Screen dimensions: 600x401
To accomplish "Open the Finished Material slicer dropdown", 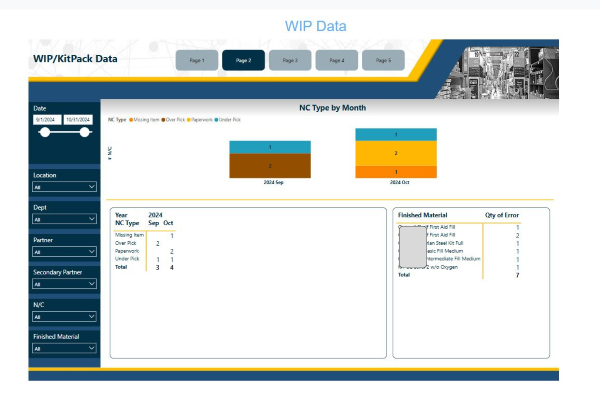I will pyautogui.click(x=64, y=349).
